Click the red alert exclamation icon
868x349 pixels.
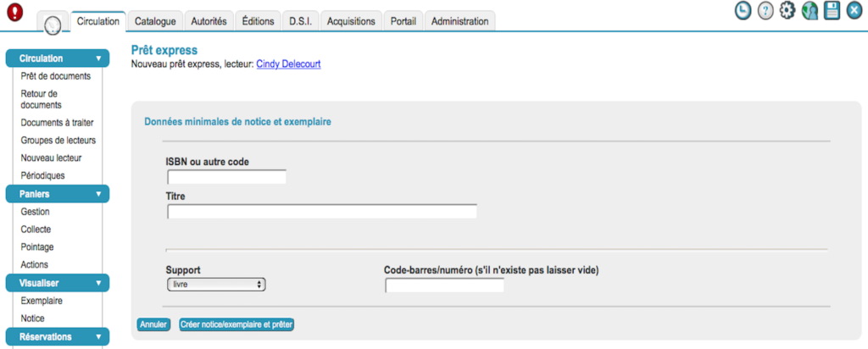click(14, 14)
